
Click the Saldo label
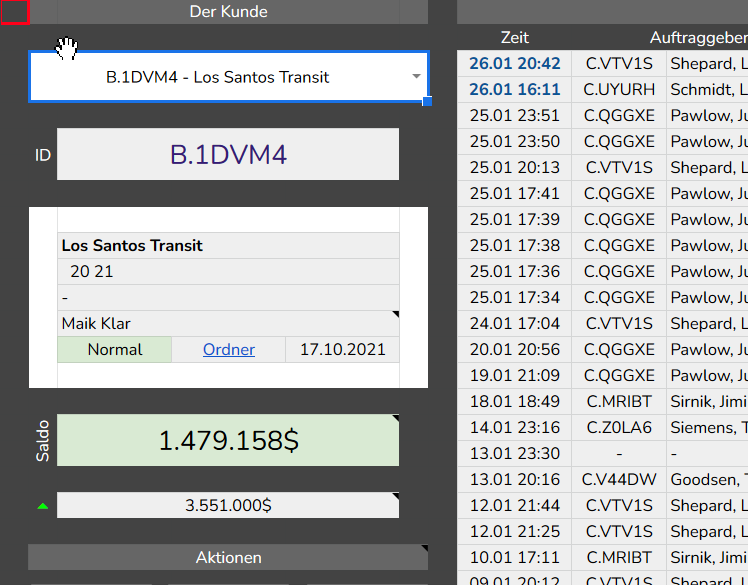42,440
